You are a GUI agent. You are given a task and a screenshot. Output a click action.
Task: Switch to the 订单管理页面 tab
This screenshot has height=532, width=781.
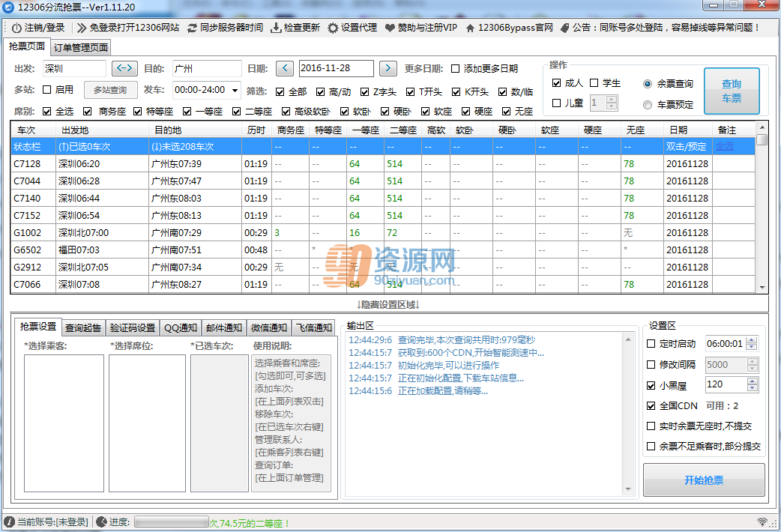tap(81, 48)
